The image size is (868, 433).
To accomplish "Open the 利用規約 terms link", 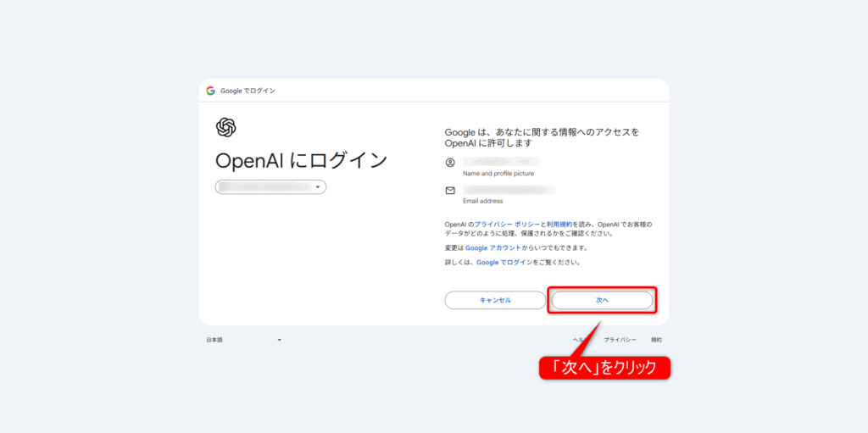I will coord(559,225).
